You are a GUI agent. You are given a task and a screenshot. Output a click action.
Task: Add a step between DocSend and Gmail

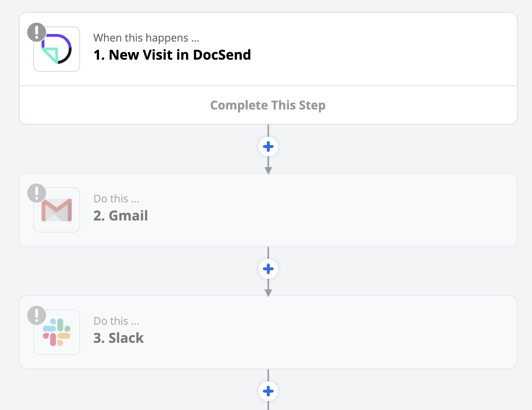click(268, 146)
